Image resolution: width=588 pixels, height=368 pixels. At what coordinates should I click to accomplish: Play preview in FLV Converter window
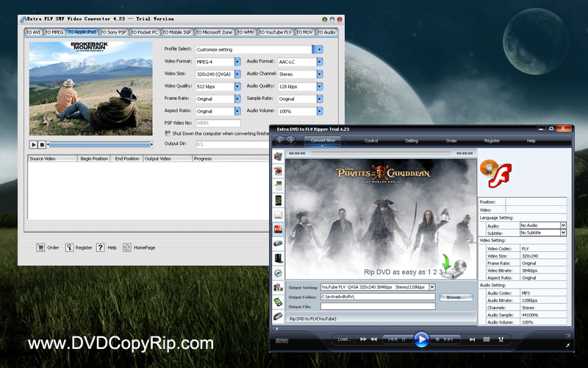(x=33, y=144)
